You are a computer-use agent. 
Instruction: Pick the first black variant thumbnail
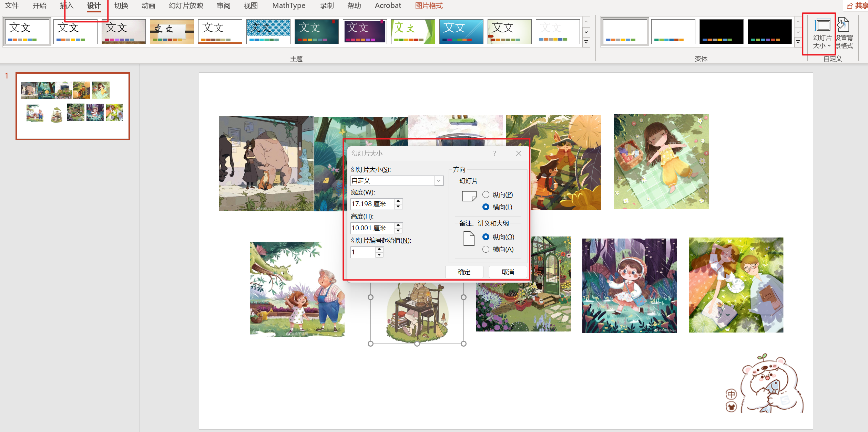[x=721, y=31]
